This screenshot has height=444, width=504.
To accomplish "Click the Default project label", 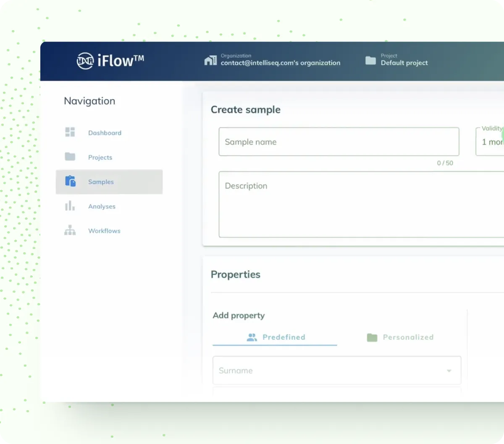I will click(404, 63).
